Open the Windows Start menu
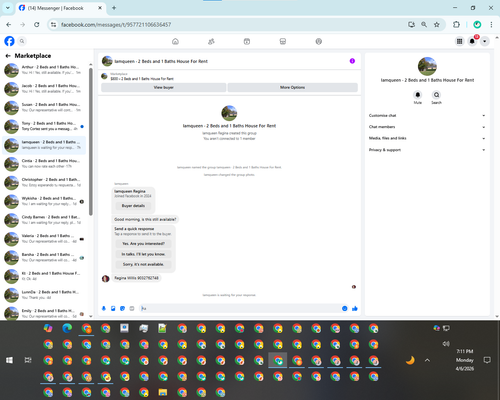 [x=9, y=360]
